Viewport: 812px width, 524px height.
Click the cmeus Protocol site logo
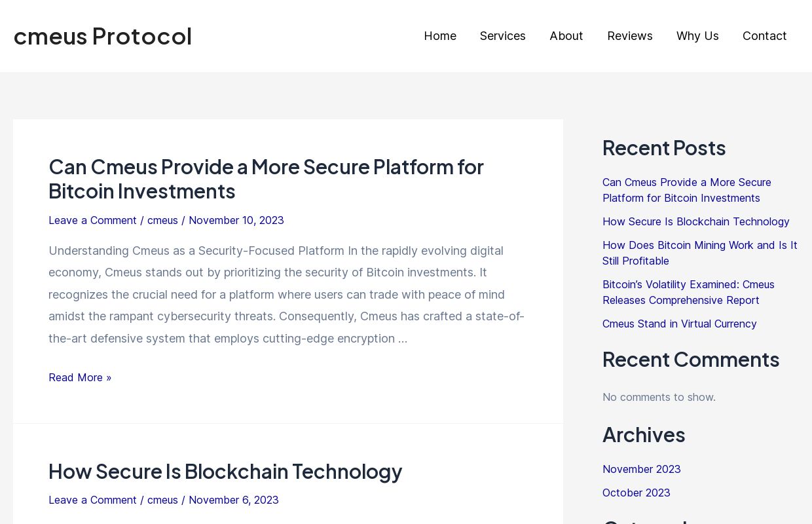tap(102, 36)
